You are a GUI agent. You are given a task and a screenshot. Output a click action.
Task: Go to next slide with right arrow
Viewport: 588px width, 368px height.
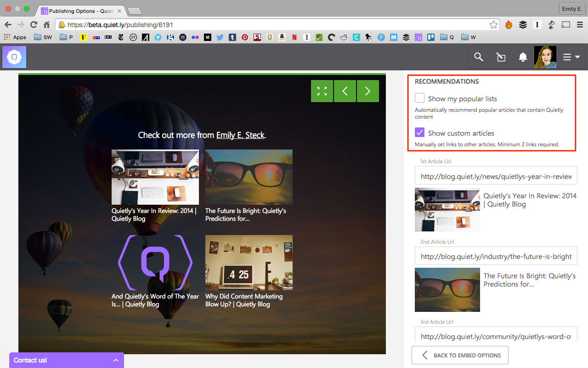click(368, 91)
